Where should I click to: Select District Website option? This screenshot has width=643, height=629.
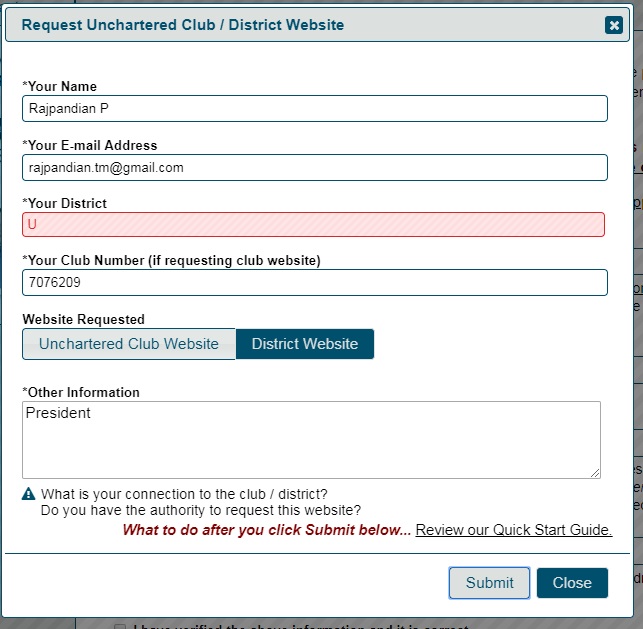305,344
